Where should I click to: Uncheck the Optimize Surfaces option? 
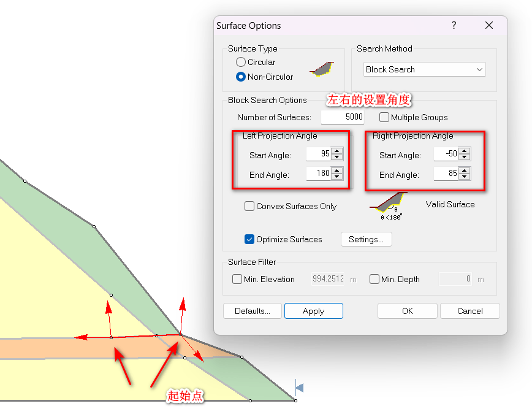(x=249, y=239)
